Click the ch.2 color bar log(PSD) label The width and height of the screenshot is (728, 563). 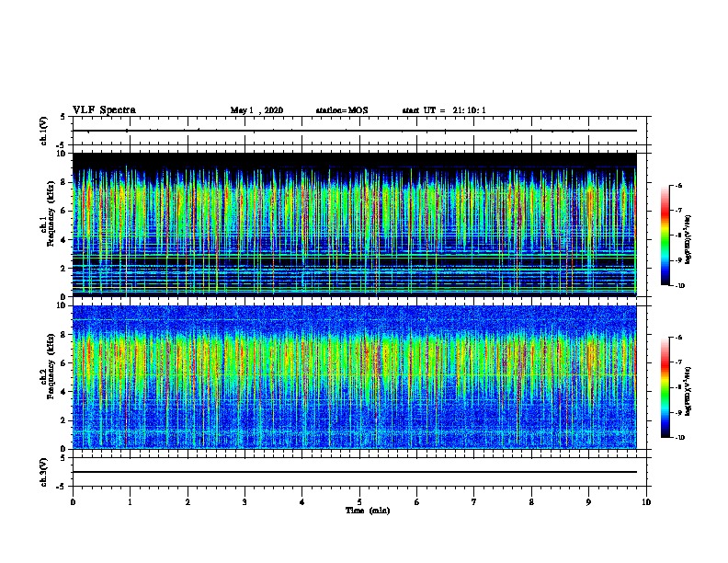[688, 391]
